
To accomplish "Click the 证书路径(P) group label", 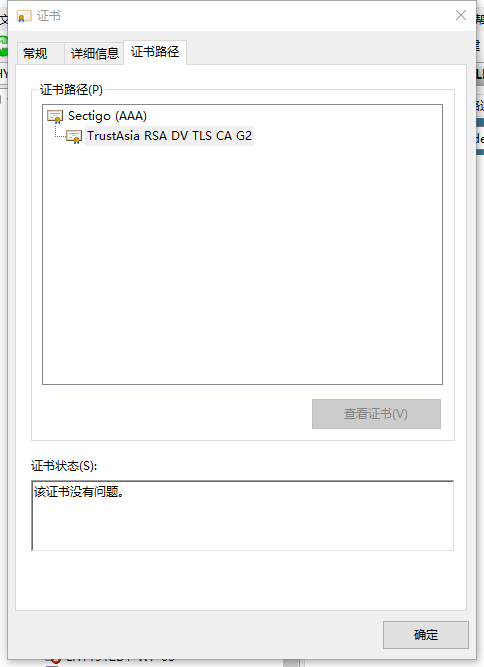I will 71,90.
